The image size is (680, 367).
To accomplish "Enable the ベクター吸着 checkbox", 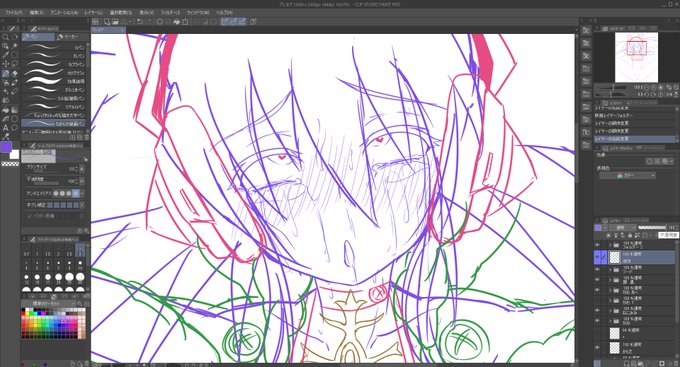I will click(29, 216).
